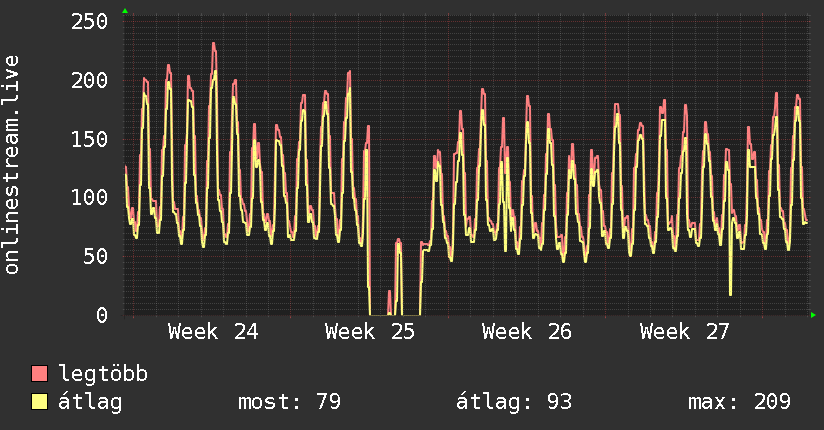Click the 200 y-axis value

[x=89, y=80]
